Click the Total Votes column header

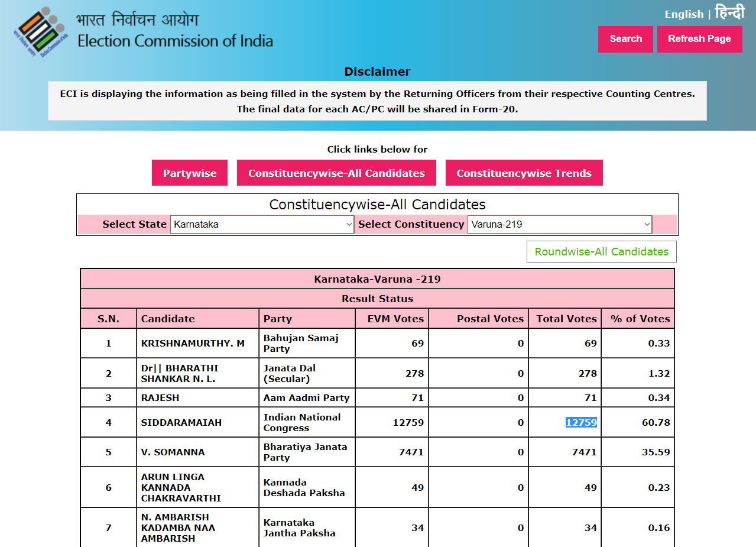pos(566,319)
